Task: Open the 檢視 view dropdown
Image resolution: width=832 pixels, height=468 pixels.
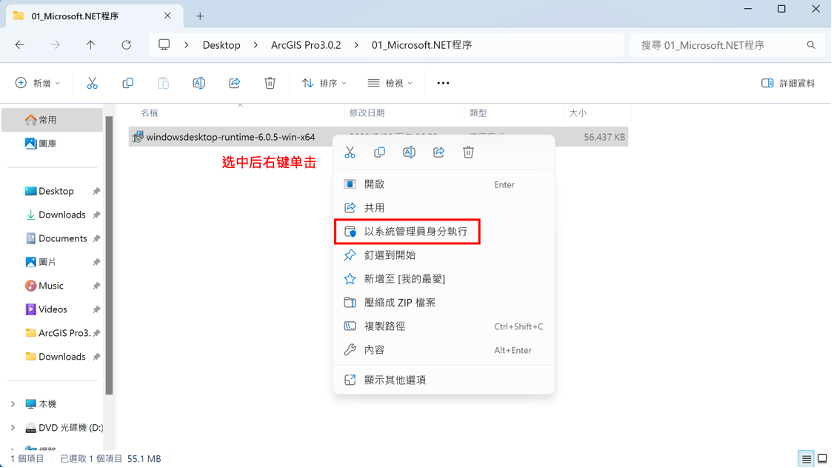Action: [x=392, y=83]
